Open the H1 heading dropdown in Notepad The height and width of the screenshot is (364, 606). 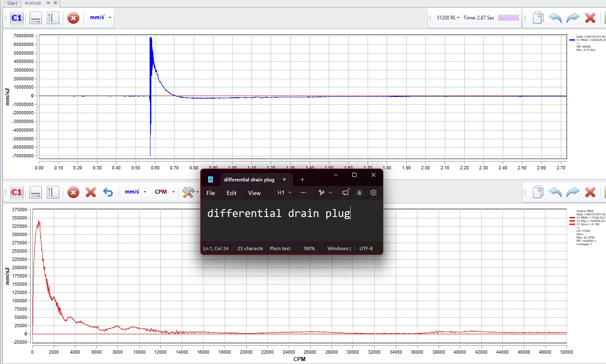284,193
